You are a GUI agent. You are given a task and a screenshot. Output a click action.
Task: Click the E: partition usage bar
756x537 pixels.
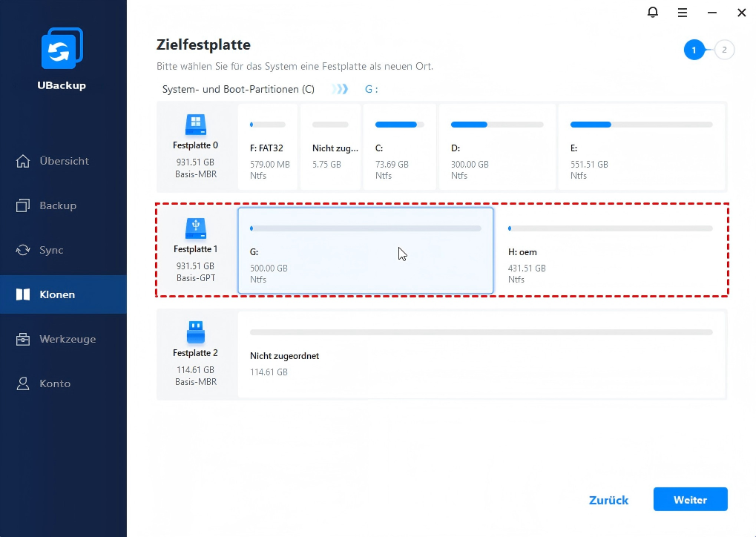641,125
